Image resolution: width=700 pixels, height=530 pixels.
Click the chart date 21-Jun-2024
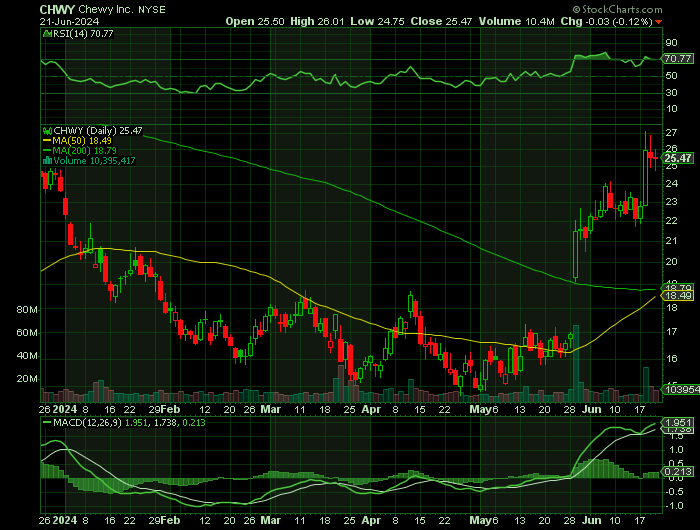[x=69, y=21]
